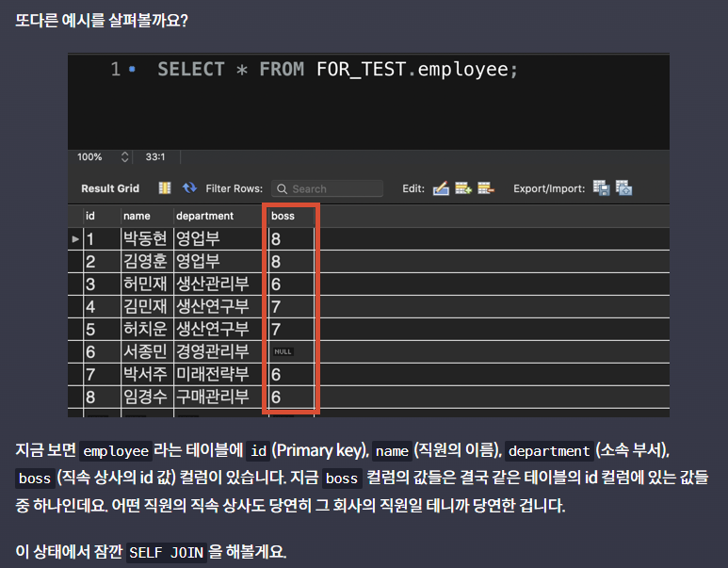
Task: Click the Result Grid label
Action: pos(110,188)
